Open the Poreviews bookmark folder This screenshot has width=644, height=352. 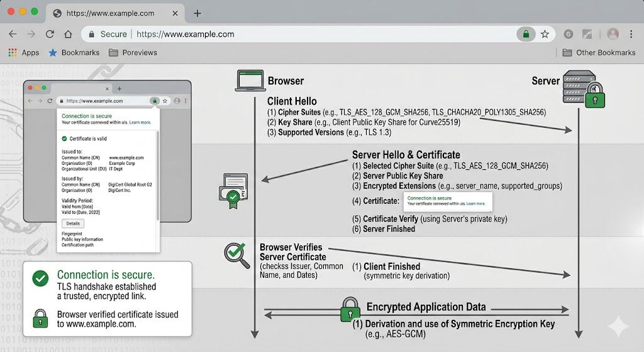point(133,53)
